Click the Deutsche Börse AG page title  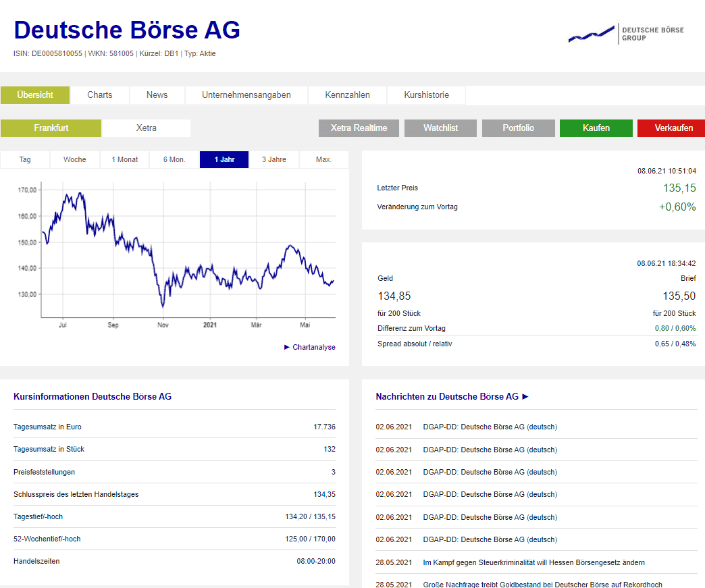(x=127, y=30)
